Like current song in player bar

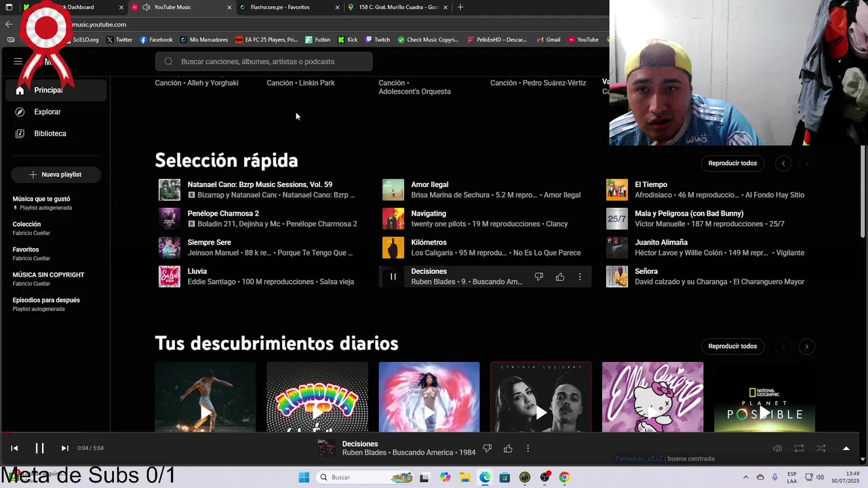click(x=508, y=448)
